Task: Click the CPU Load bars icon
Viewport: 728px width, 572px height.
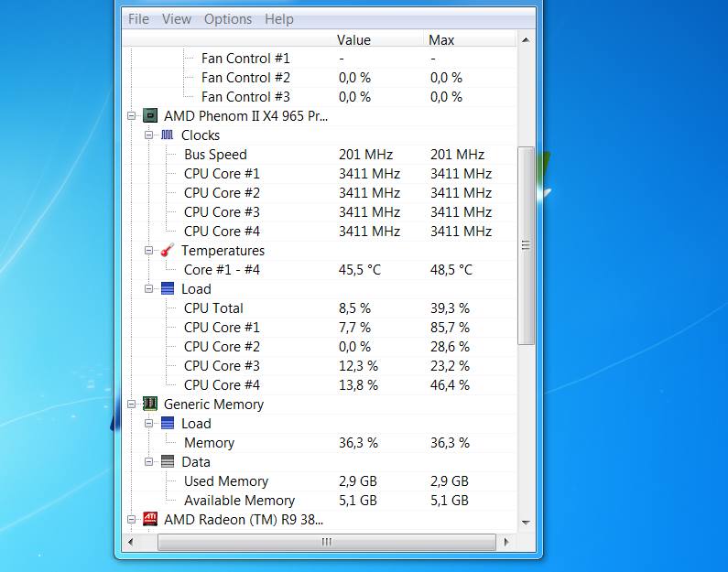Action: click(x=168, y=288)
